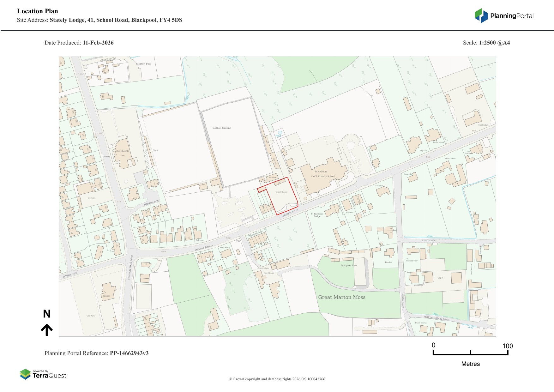This screenshot has height=392, width=554.
Task: Click the Margaret Rose label on map
Action: point(349,265)
